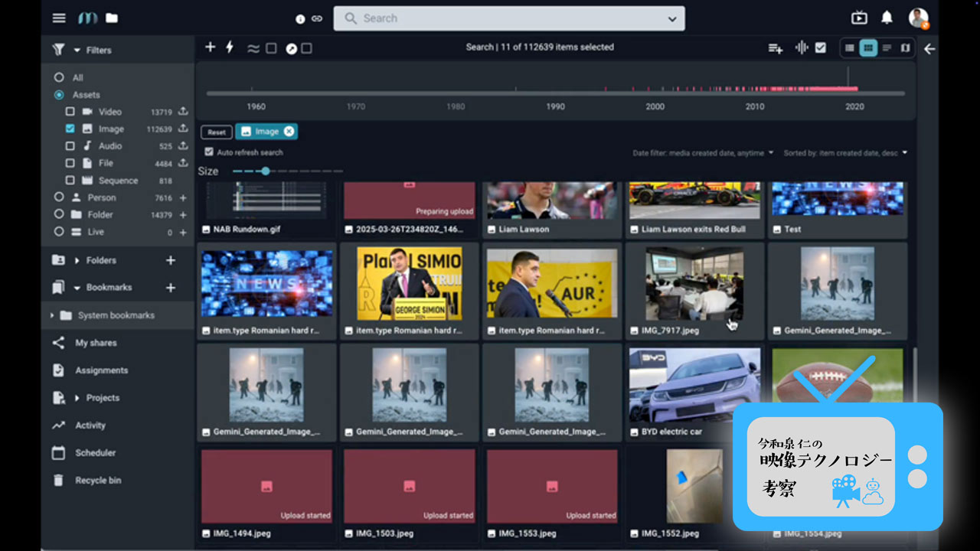The width and height of the screenshot is (980, 551).
Task: Open Activity
Action: [90, 425]
